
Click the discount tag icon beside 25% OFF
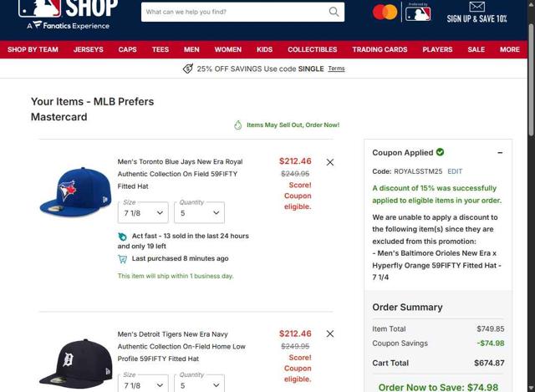(x=187, y=69)
